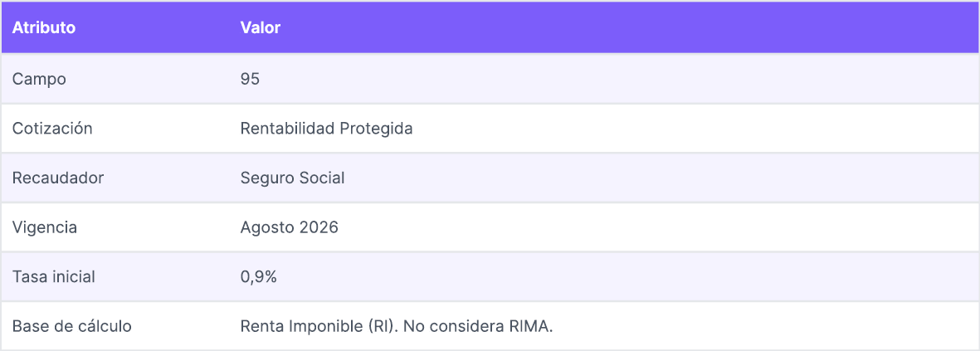Image resolution: width=980 pixels, height=351 pixels.
Task: Click the Atributo column header
Action: point(44,28)
